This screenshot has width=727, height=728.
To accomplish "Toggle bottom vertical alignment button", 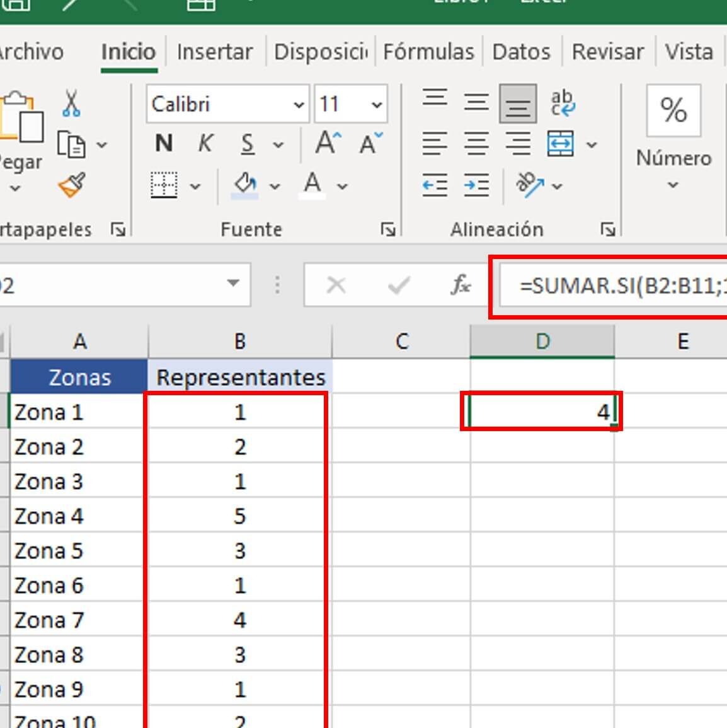I will tap(518, 104).
